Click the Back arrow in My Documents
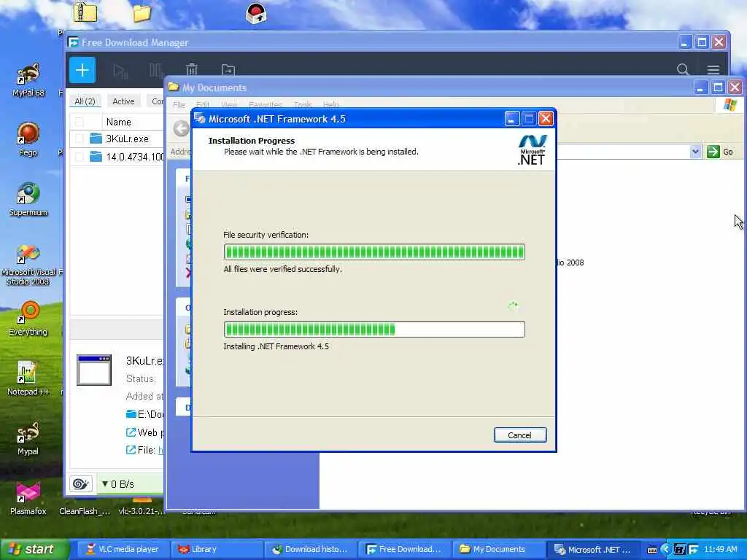This screenshot has width=747, height=560. [x=181, y=128]
